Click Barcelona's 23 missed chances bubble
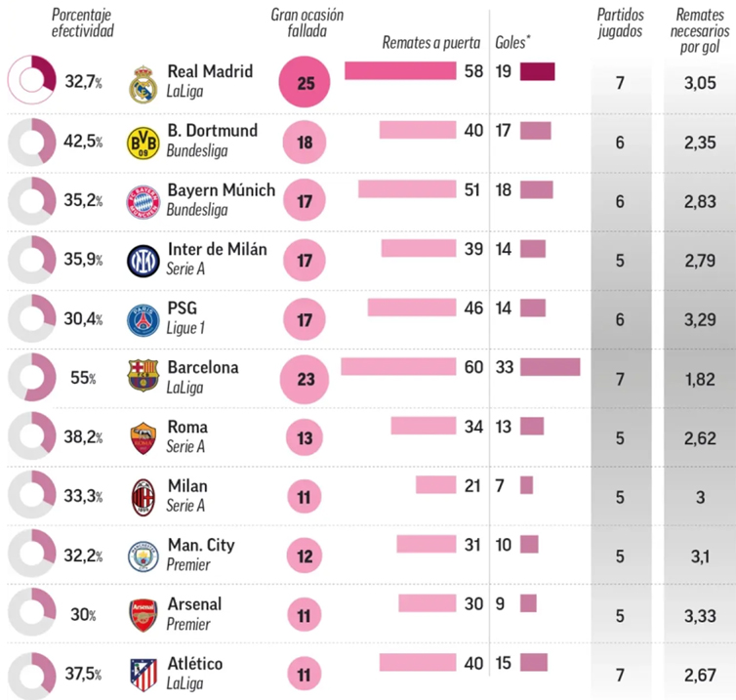736x700 pixels. pos(305,379)
